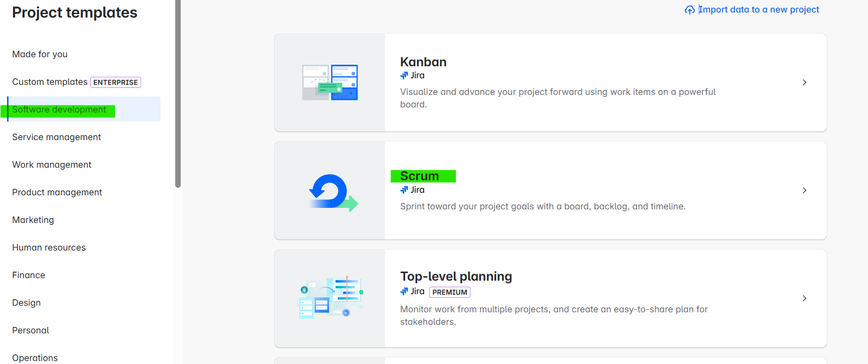Select the Scrum template title
The image size is (868, 364).
420,176
